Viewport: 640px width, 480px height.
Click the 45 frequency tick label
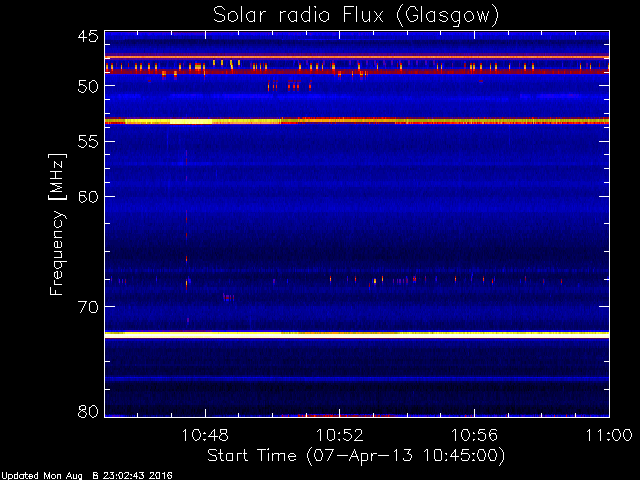(x=88, y=37)
